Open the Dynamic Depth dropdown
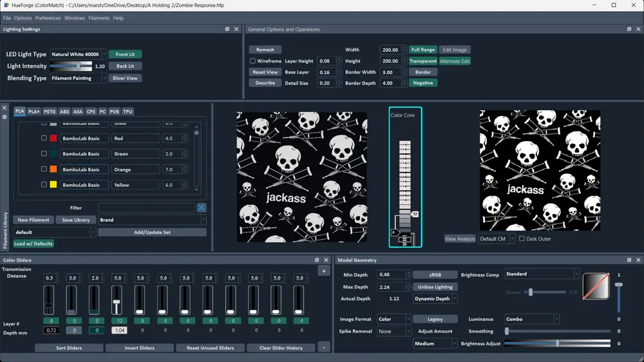Screen dimensions: 644x362 (x=435, y=299)
